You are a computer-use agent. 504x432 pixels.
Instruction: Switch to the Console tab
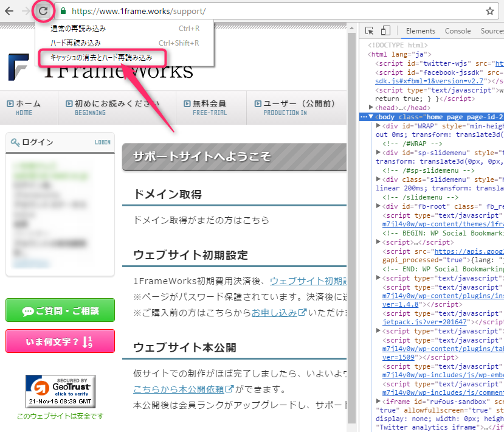tap(458, 31)
